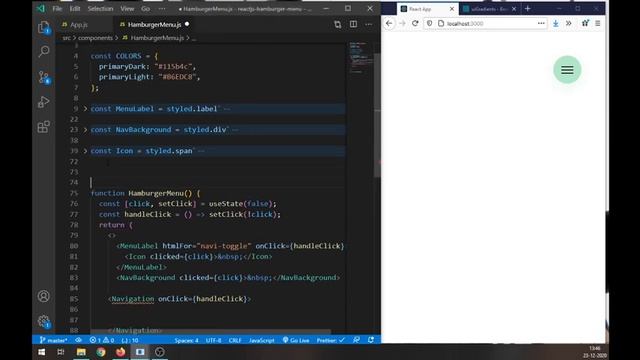The height and width of the screenshot is (360, 640).
Task: Click the editor vertical scrollbar
Action: point(377,115)
